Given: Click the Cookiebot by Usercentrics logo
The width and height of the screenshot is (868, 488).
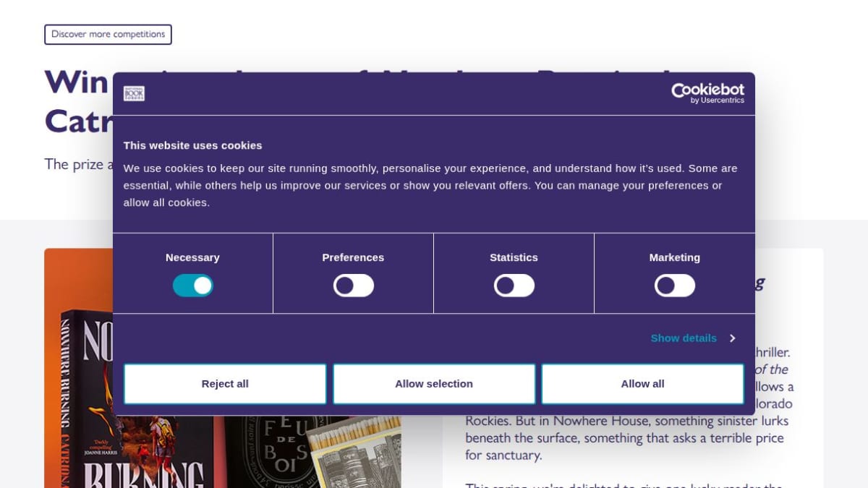Looking at the screenshot, I should pyautogui.click(x=707, y=93).
